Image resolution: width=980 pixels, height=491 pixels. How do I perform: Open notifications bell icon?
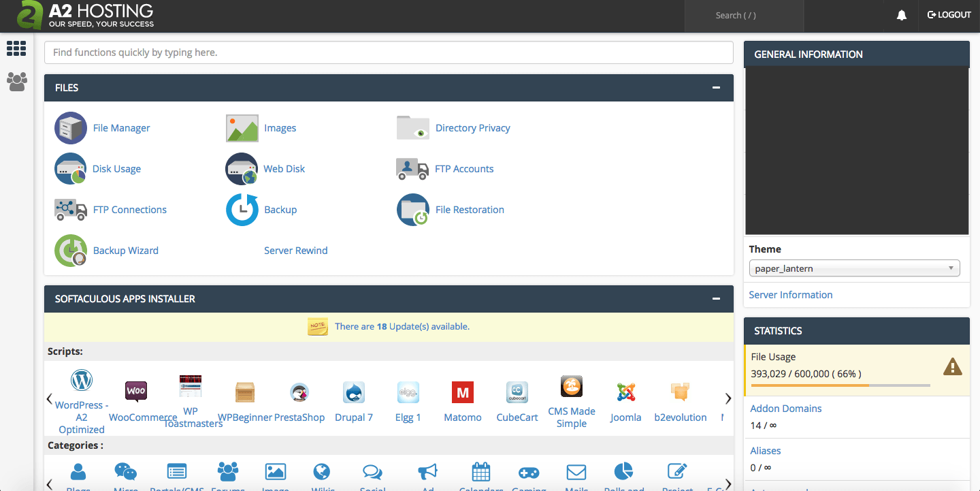(x=902, y=15)
